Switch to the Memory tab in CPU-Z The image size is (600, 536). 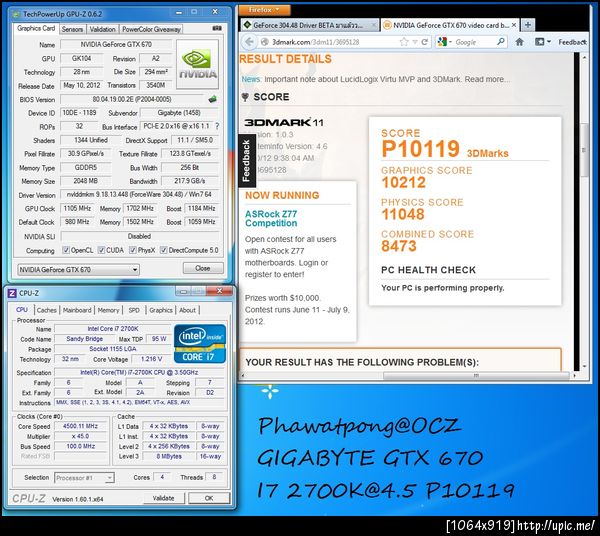tap(108, 310)
